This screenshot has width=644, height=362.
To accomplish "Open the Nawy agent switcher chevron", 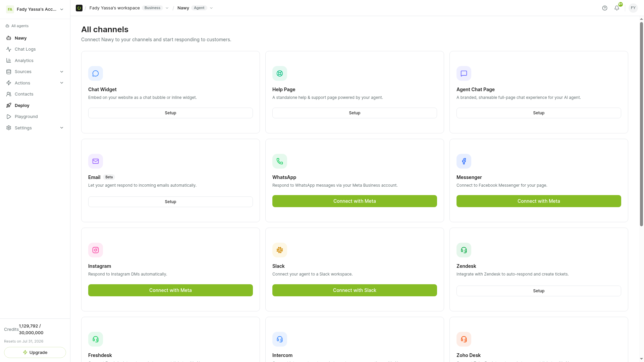I will click(x=211, y=8).
